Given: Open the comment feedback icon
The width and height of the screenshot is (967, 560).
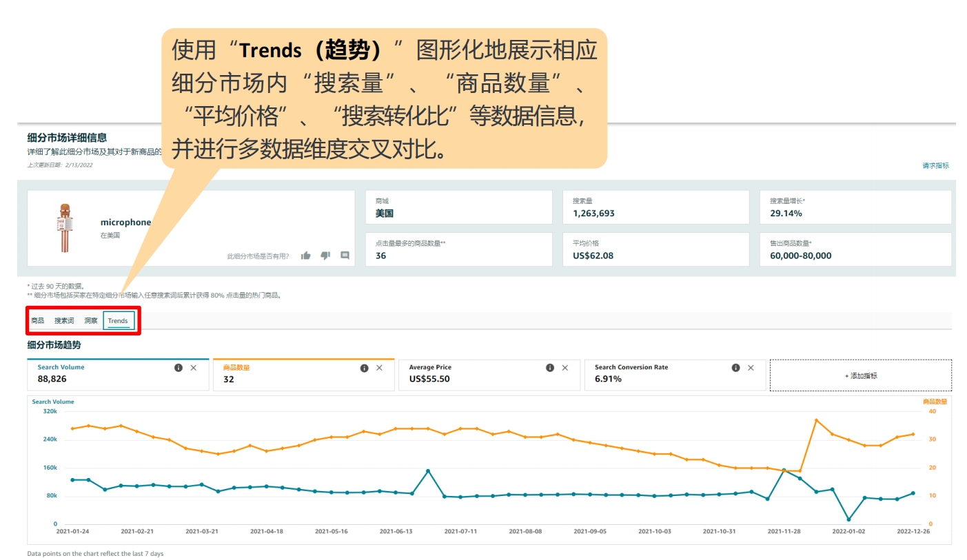Looking at the screenshot, I should 345,256.
